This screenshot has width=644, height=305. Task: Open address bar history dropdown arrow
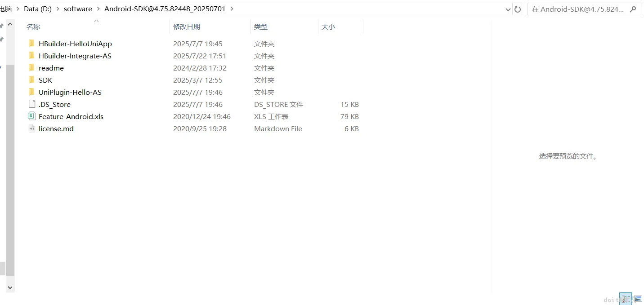coord(508,9)
